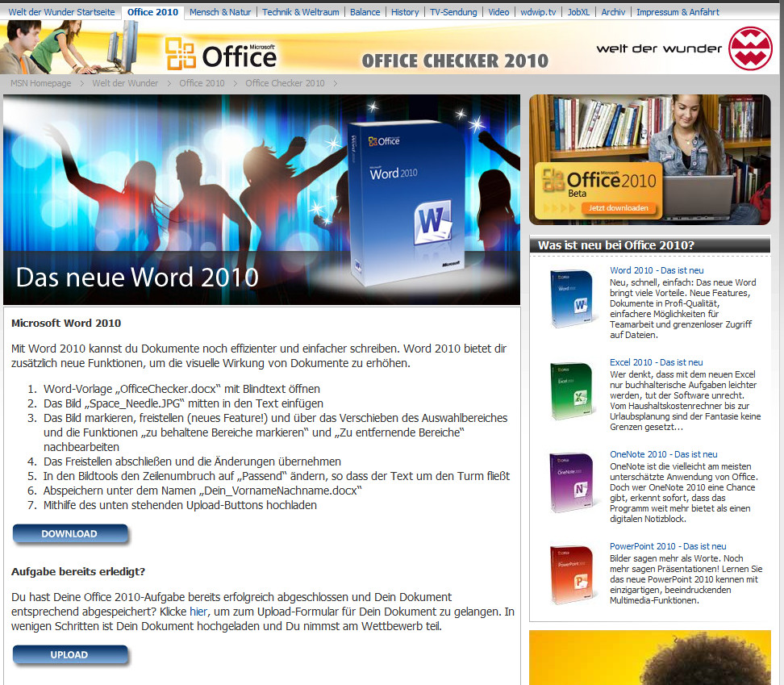
Task: Open the PowerPoint 2010 box thumbnail in sidebar
Action: 573,574
